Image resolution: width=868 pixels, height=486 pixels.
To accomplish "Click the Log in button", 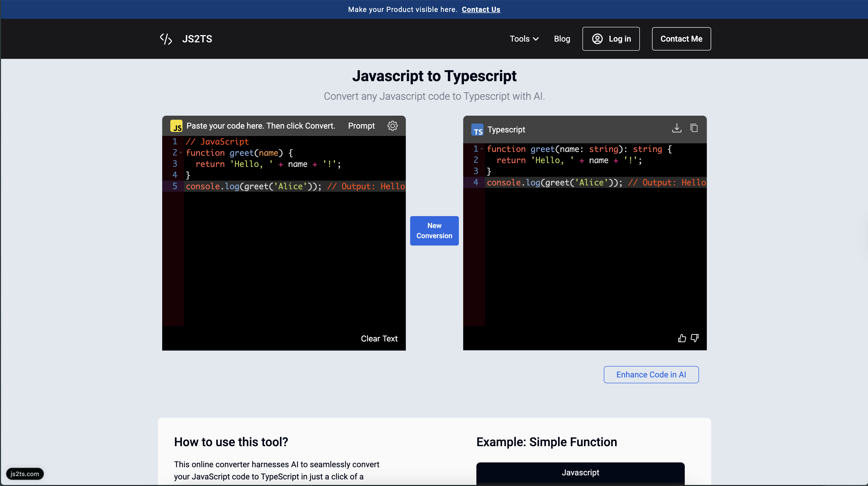I will (611, 39).
